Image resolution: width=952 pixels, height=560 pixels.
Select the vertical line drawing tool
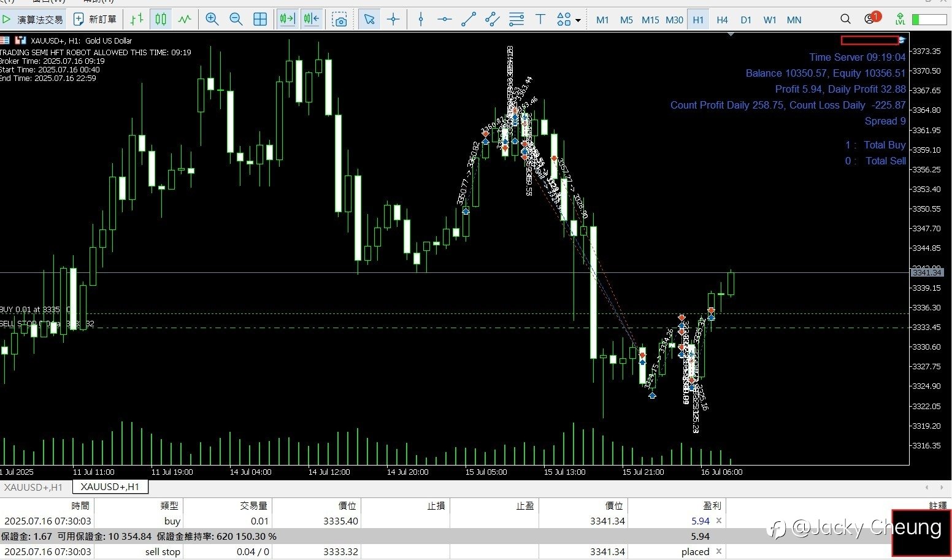421,20
